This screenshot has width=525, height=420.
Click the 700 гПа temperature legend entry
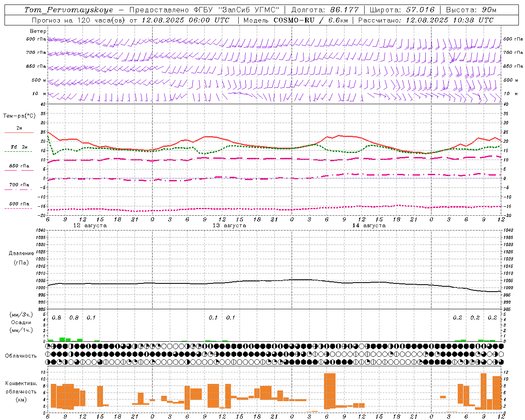coord(19,185)
